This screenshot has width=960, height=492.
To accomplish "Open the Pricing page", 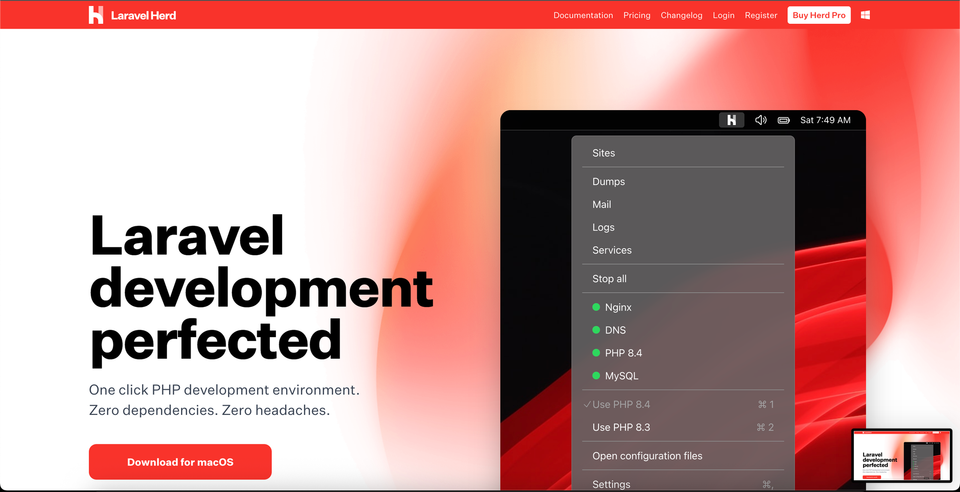I will 637,15.
